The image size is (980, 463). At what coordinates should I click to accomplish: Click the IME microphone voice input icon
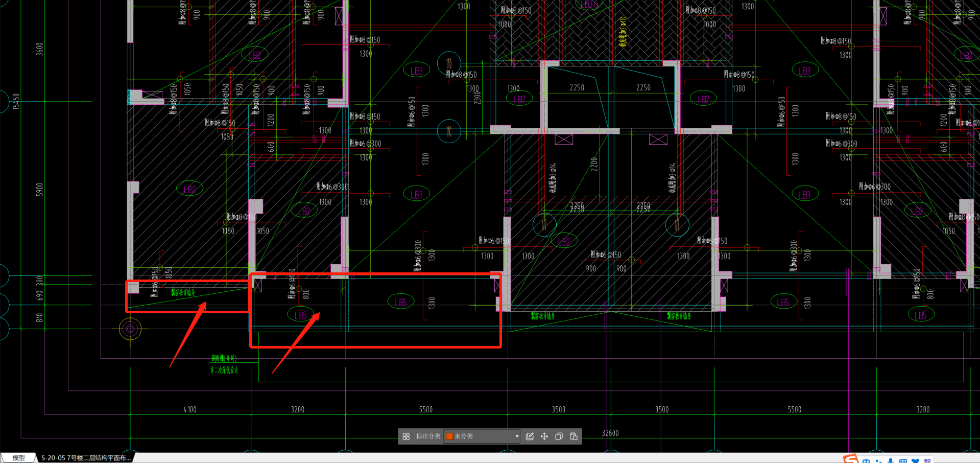pos(891,460)
